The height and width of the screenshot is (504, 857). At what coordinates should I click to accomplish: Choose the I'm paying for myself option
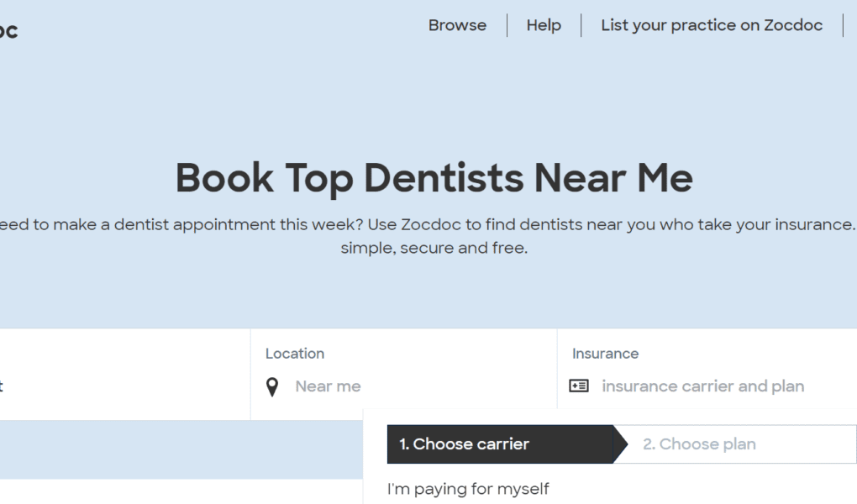(x=468, y=488)
